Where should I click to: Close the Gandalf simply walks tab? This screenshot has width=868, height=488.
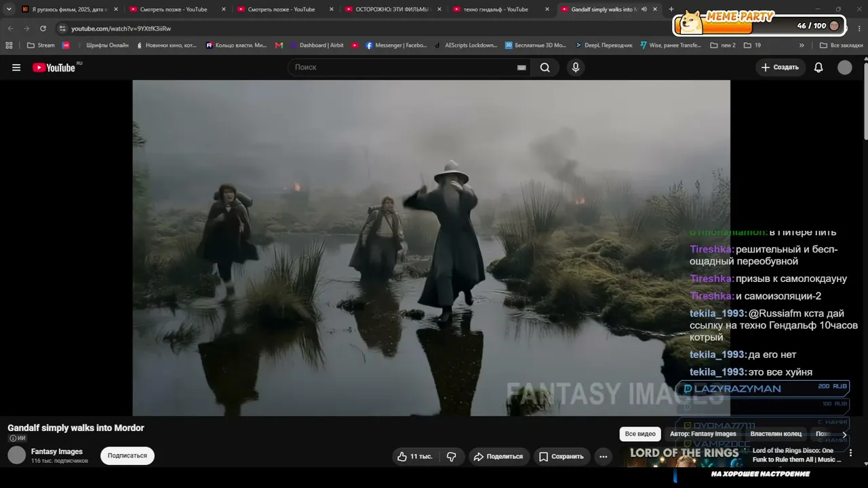click(655, 9)
